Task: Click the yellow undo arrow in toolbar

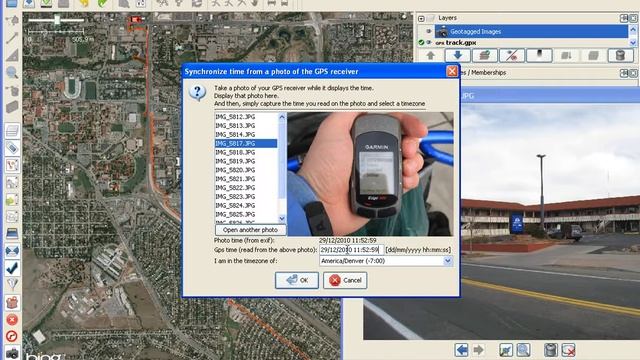Action: coord(84,4)
